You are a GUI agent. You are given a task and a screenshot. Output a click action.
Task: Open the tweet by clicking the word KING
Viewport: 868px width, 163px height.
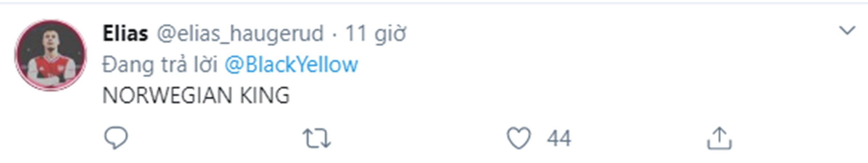[x=265, y=96]
